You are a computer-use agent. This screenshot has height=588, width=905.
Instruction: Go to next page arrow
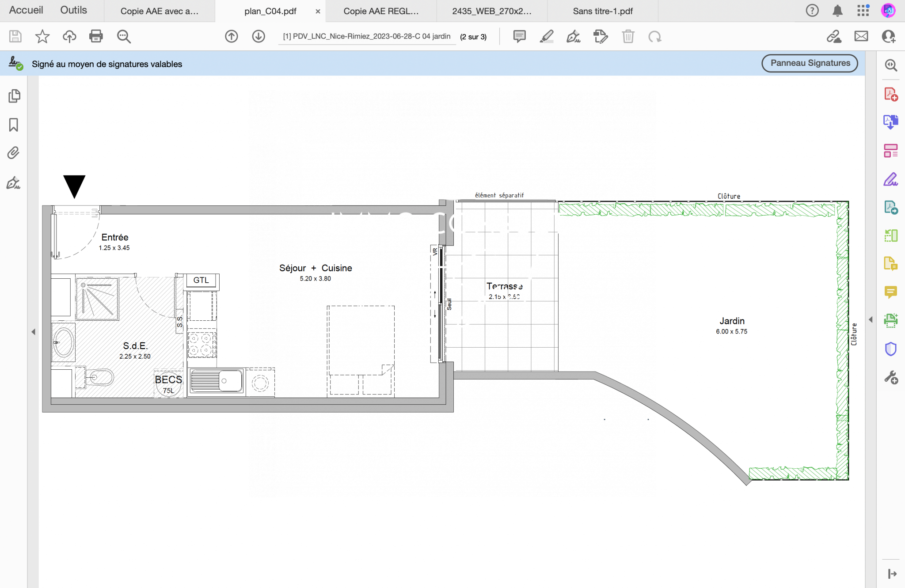[x=259, y=36]
